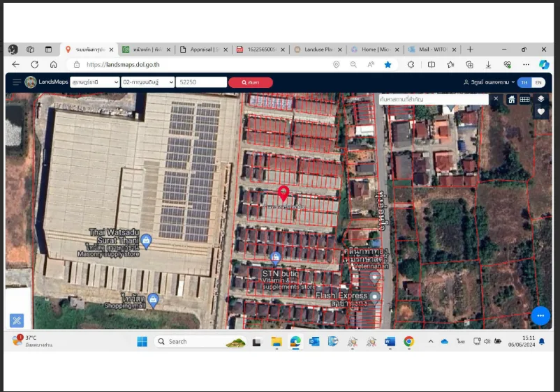This screenshot has width=560, height=392.
Task: Open browser essentials heart icon
Action: (507, 65)
